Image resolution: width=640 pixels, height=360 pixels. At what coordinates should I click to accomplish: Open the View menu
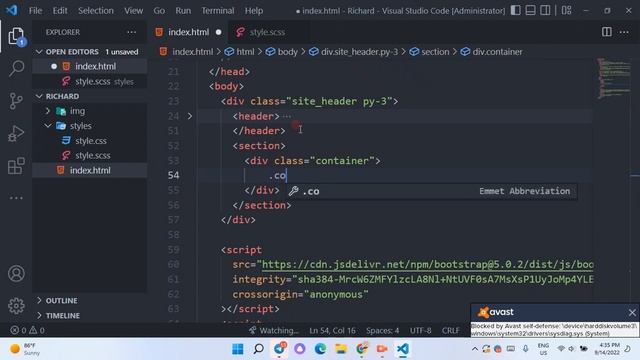[x=133, y=11]
